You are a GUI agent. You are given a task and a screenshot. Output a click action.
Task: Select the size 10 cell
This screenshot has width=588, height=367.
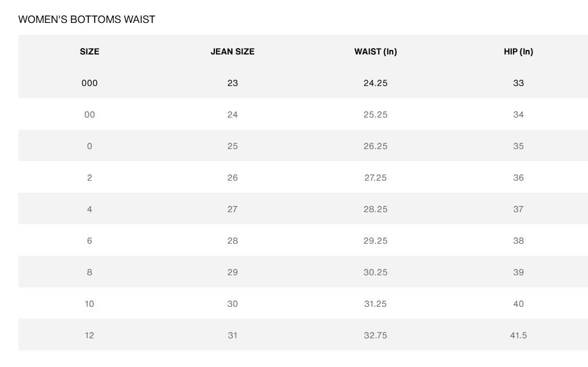(89, 304)
